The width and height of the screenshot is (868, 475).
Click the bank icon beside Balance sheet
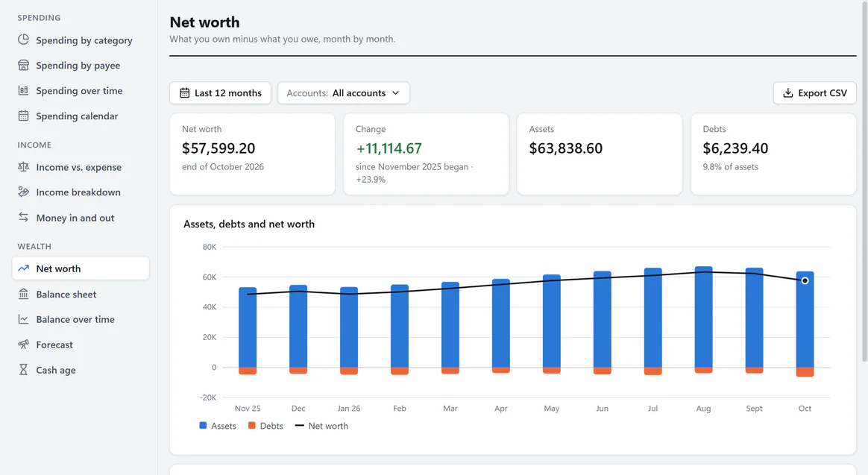click(23, 294)
